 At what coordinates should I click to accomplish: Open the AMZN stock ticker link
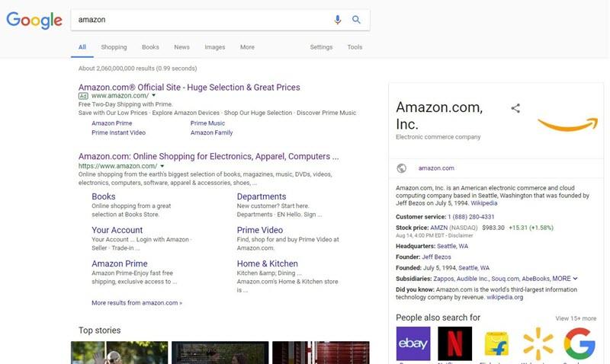[x=439, y=228]
